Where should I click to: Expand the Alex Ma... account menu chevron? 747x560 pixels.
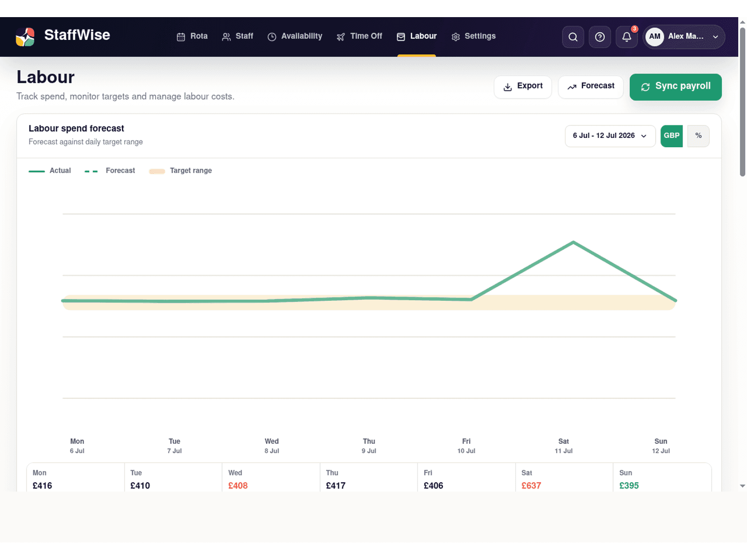716,37
